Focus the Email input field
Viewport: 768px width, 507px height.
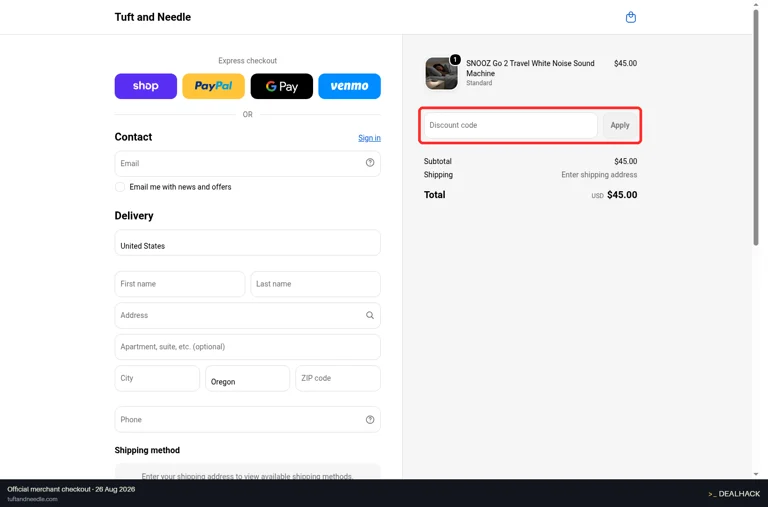pos(247,164)
